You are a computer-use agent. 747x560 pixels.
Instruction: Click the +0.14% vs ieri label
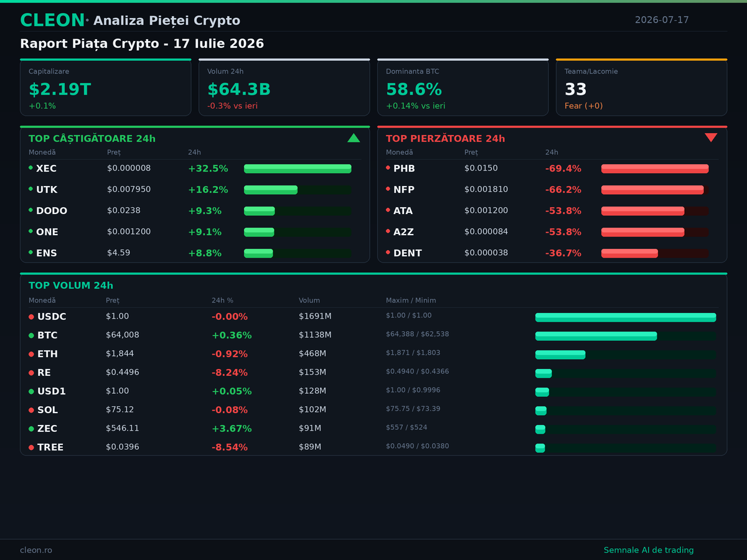(x=416, y=106)
